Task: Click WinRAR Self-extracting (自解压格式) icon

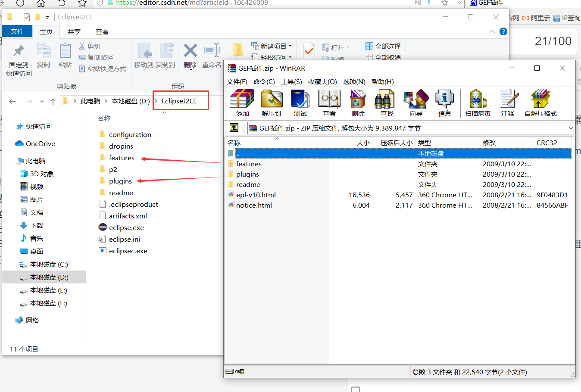Action: (540, 103)
